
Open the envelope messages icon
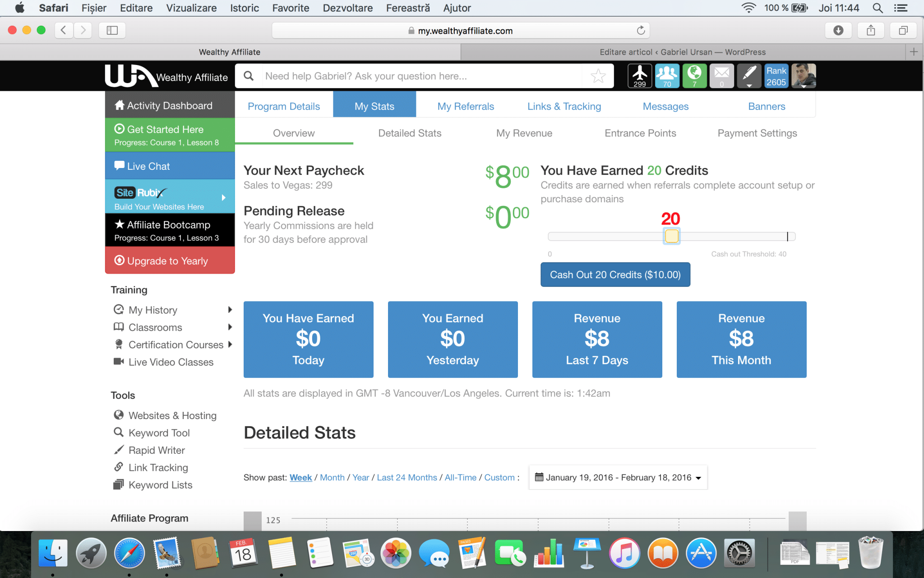pos(721,76)
